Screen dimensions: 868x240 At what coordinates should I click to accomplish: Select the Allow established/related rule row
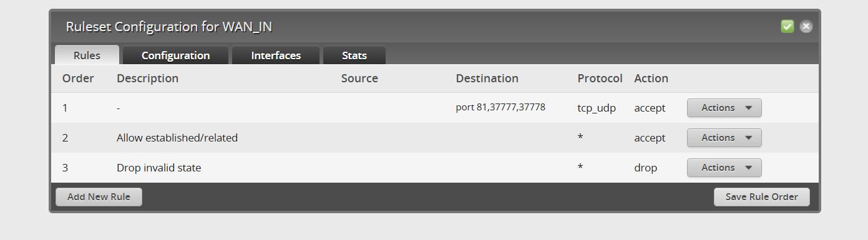coord(435,138)
